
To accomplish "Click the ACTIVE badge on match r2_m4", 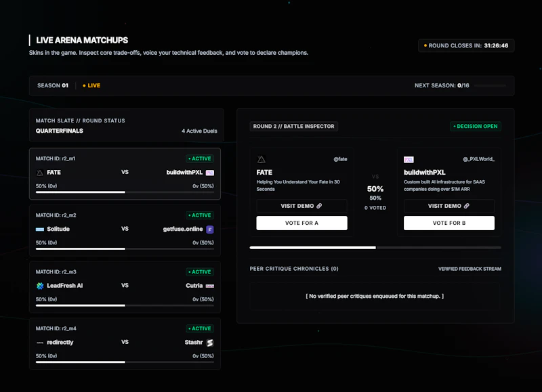I will pyautogui.click(x=200, y=328).
